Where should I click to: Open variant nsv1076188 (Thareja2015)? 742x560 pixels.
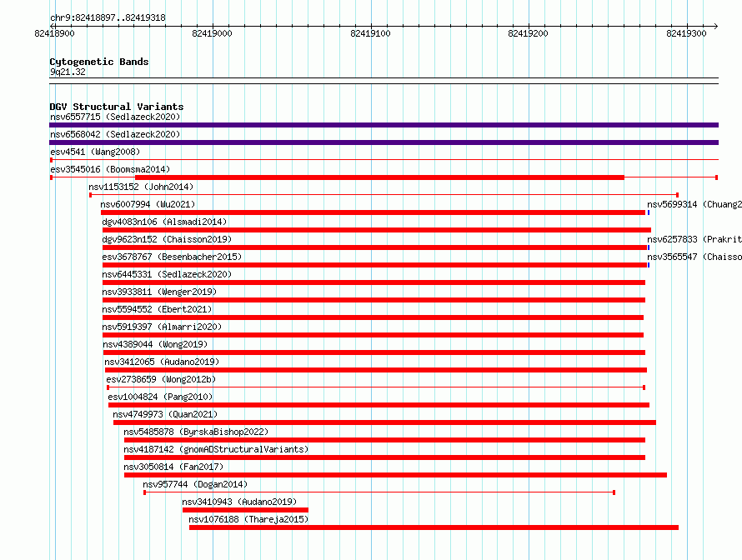(x=248, y=519)
